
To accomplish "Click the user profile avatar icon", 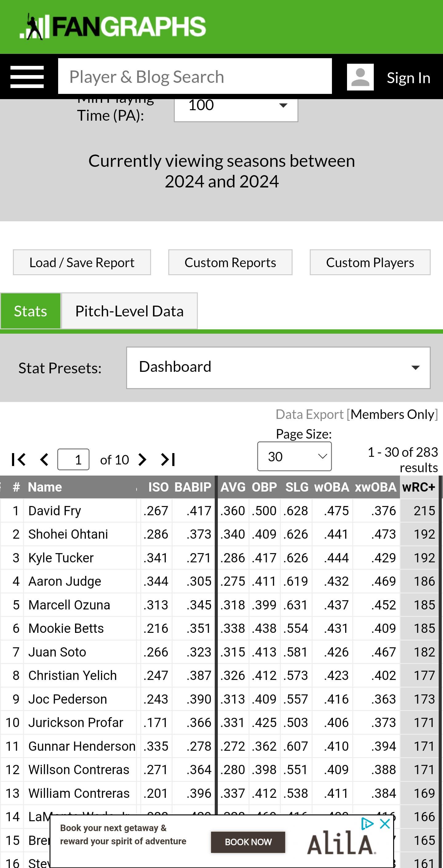I will point(360,77).
